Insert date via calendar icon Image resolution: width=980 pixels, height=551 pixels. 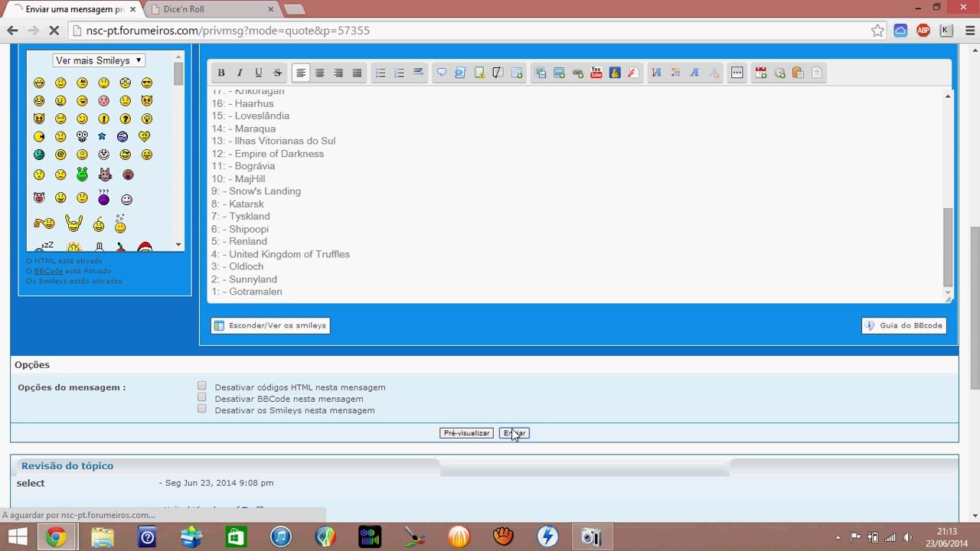761,73
